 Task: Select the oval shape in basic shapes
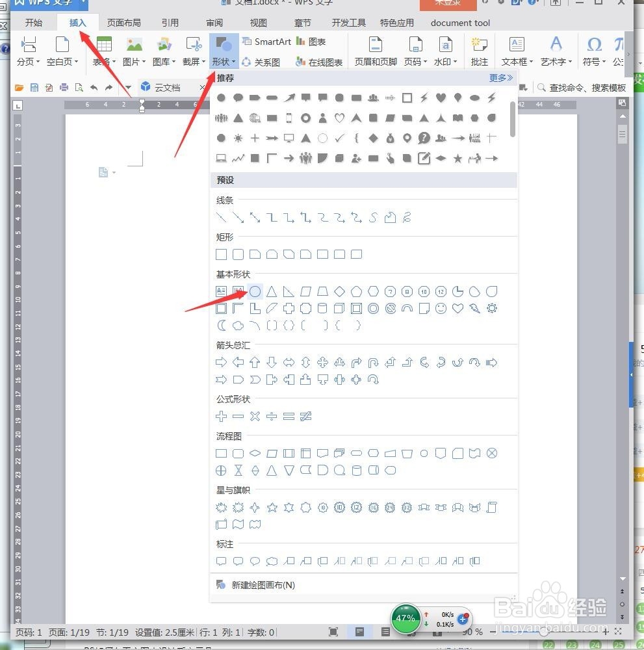click(x=255, y=291)
